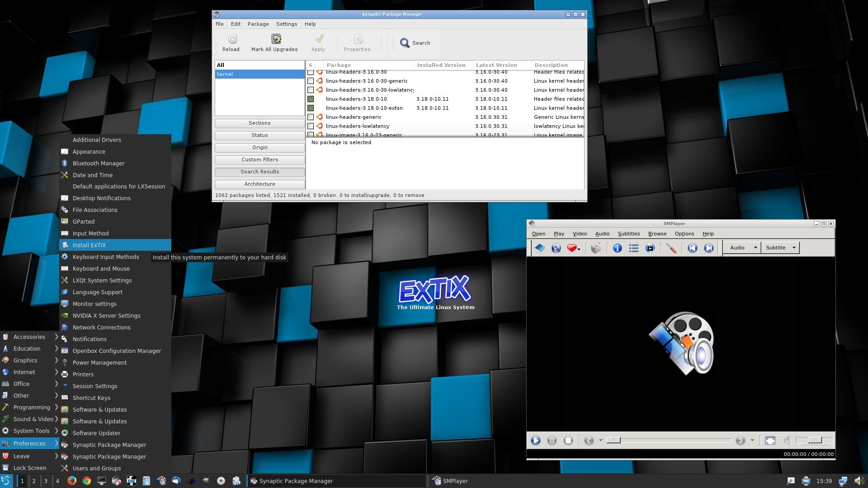Image resolution: width=868 pixels, height=488 pixels.
Task: Select Install ExTiX menu entry
Action: 115,245
